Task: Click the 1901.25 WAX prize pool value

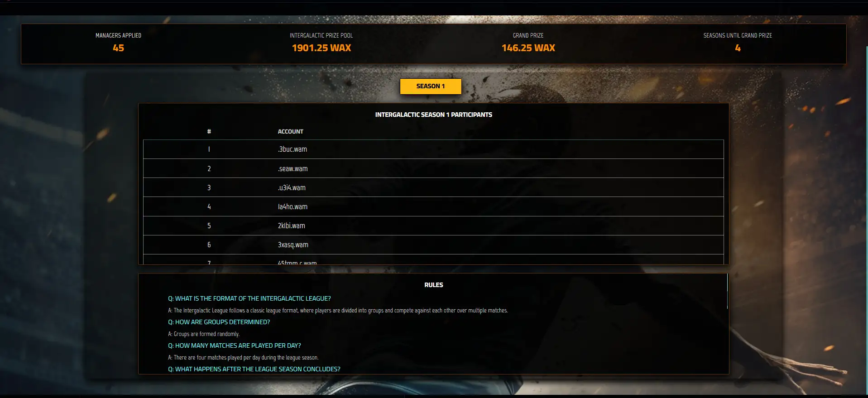Action: 321,48
